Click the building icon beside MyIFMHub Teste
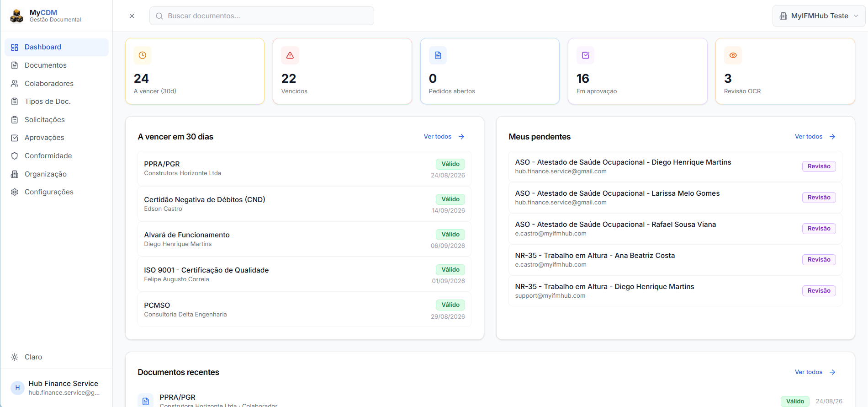The height and width of the screenshot is (407, 868). tap(783, 16)
